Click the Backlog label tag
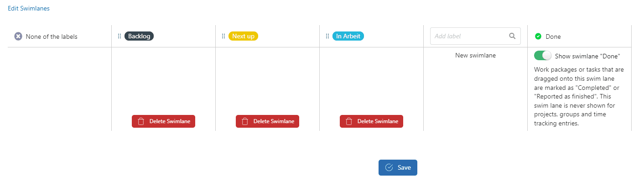This screenshot has height=187, width=644. click(139, 36)
